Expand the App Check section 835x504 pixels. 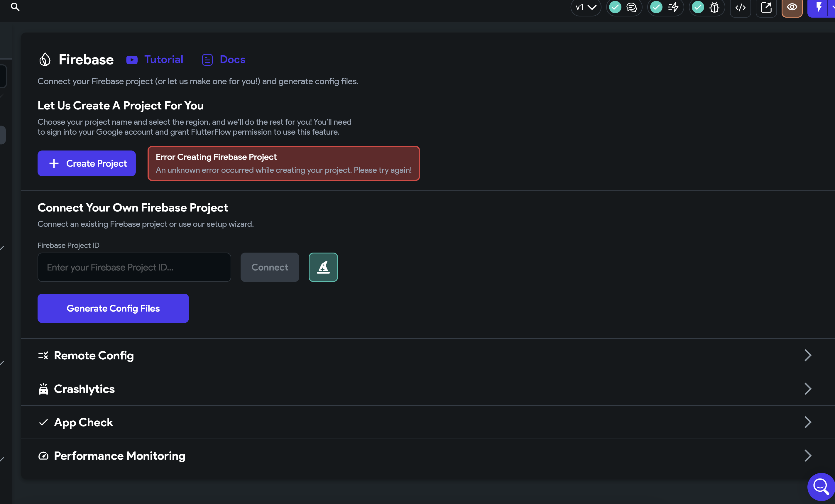428,422
